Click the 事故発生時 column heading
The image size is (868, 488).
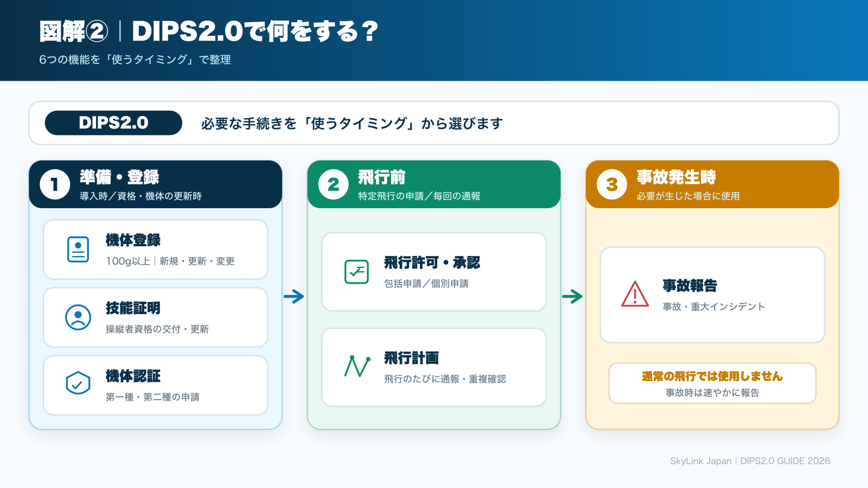pos(676,177)
